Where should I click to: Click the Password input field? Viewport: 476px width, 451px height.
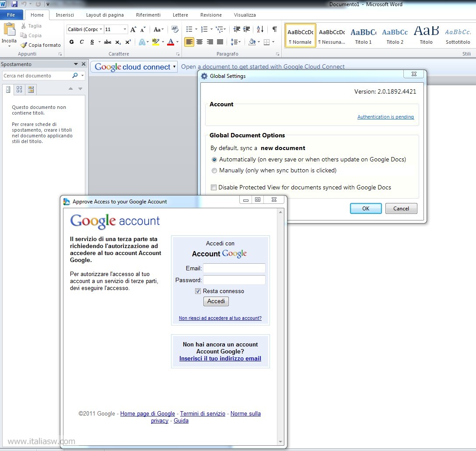click(x=234, y=280)
